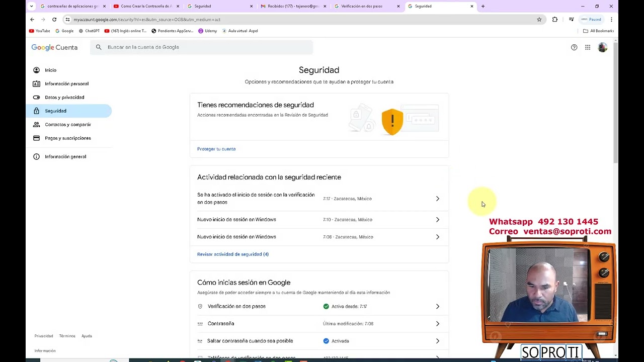Switch to 'contraseñas de aplicaciones' tab
The image size is (644, 362).
[x=73, y=7]
